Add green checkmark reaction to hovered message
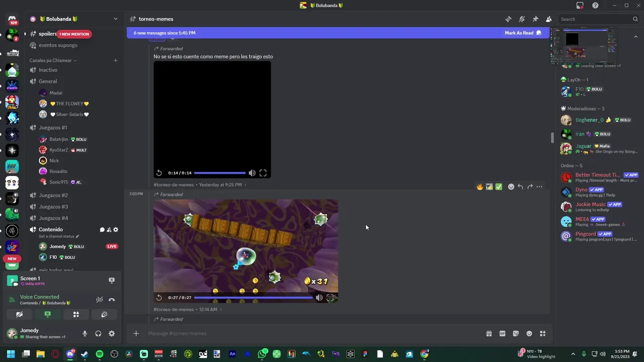 point(499,187)
